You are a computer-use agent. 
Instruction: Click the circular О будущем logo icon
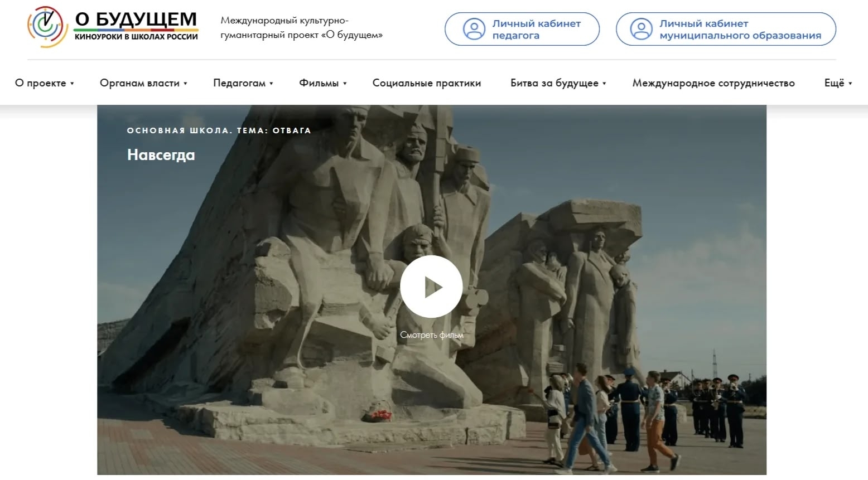[x=47, y=27]
